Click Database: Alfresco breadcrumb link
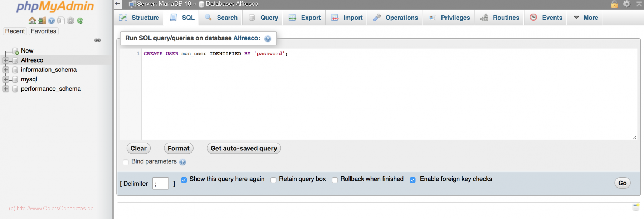The width and height of the screenshot is (644, 219). click(232, 4)
